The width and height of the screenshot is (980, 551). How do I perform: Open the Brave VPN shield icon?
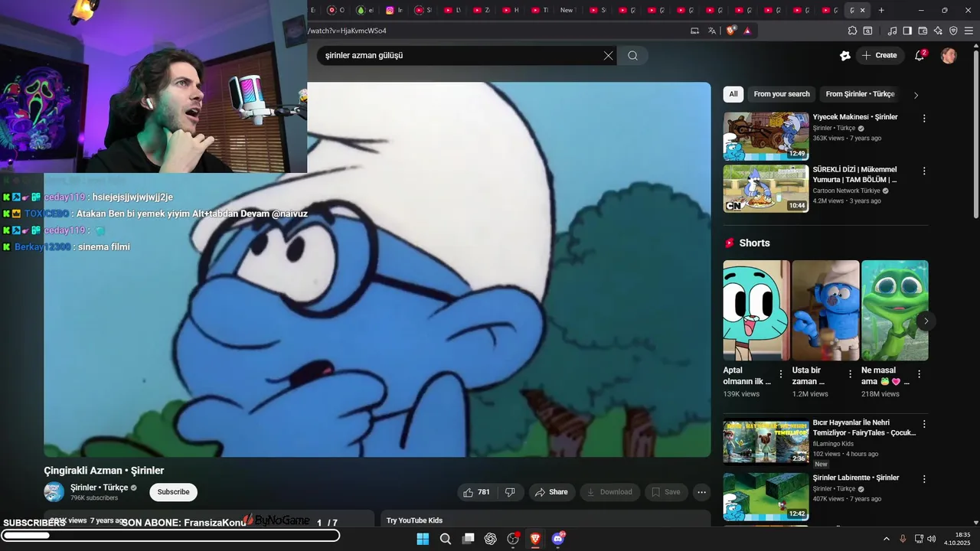point(953,31)
